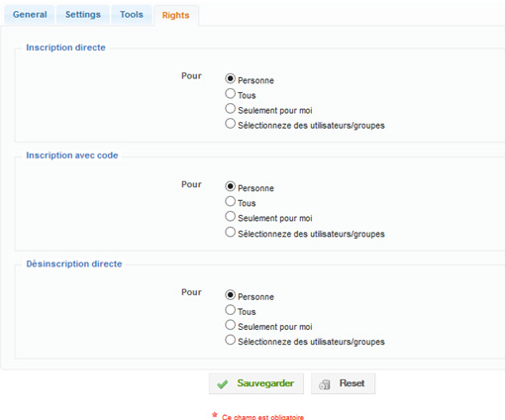Click the Reset button's icon
The width and height of the screenshot is (505, 420).
[324, 384]
